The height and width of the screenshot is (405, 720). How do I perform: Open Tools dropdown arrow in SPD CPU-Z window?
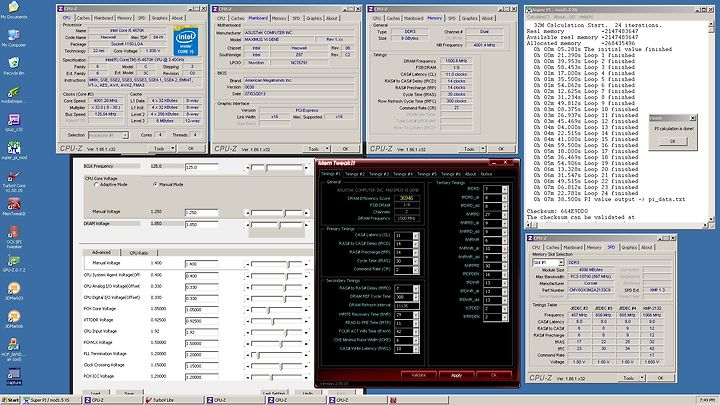pyautogui.click(x=642, y=378)
